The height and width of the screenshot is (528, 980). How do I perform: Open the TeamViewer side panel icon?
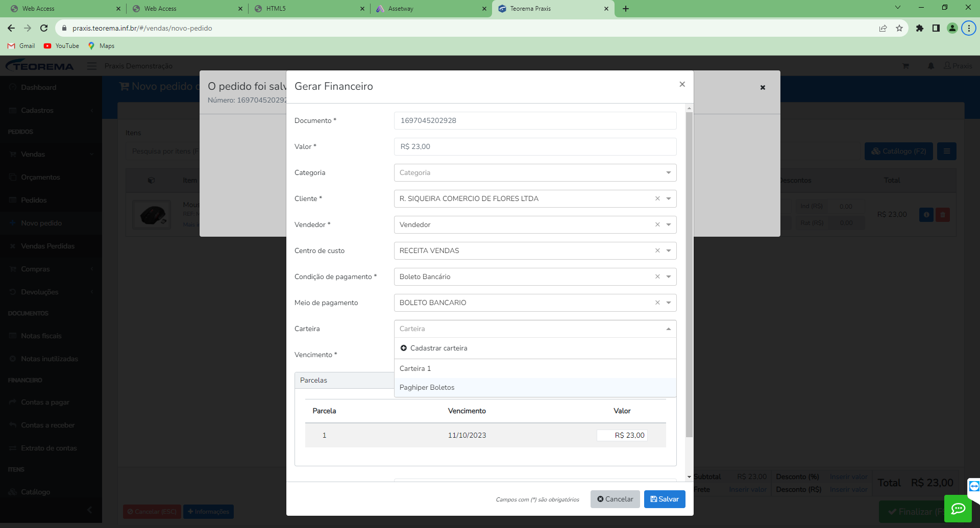click(x=974, y=486)
